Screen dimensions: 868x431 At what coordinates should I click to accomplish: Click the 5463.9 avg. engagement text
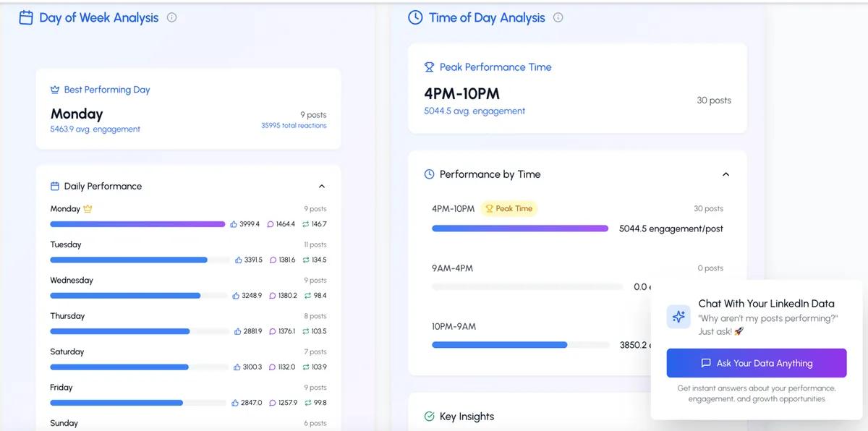point(95,129)
